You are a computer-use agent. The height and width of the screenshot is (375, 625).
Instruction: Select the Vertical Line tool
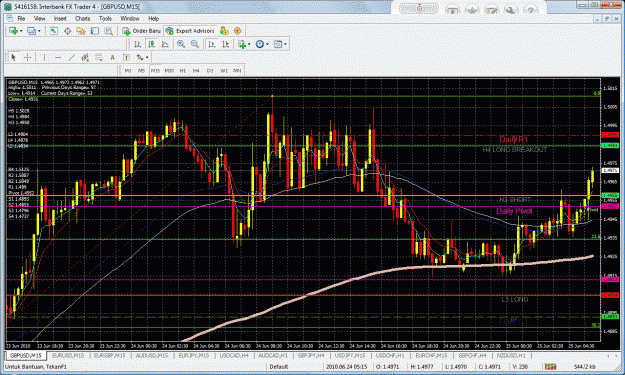click(x=44, y=57)
